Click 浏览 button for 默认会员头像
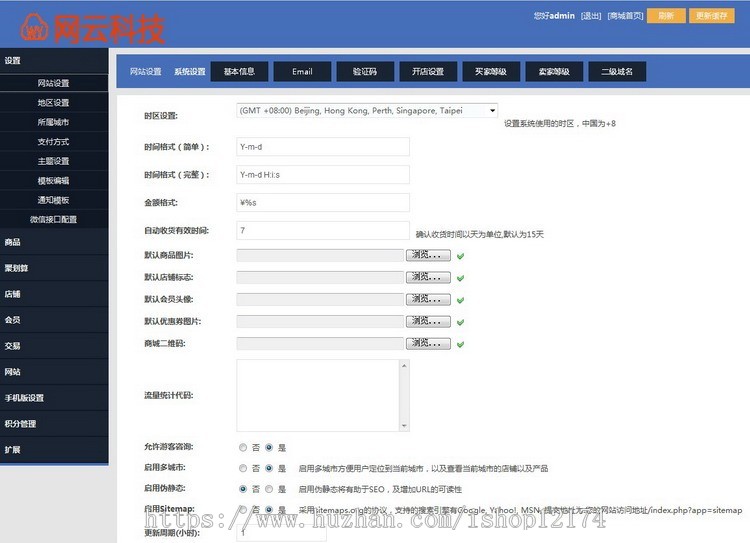Image resolution: width=750 pixels, height=543 pixels. (428, 299)
